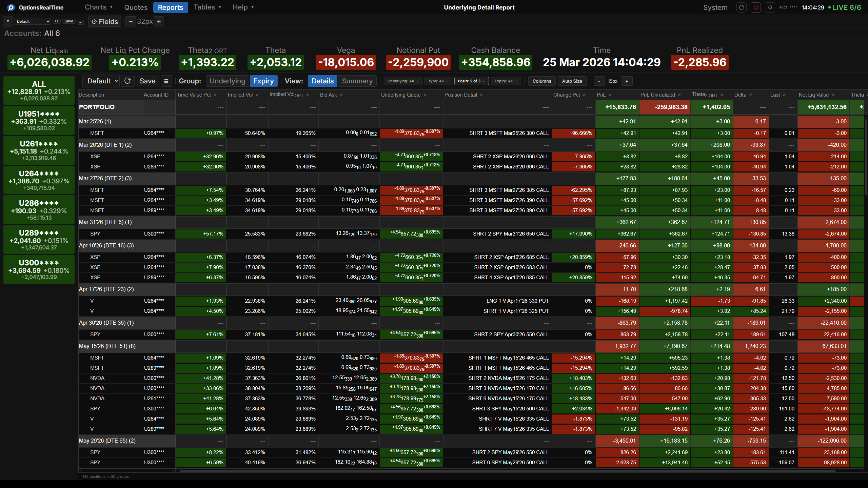Remove the Implied Vol column with its X
The image size is (868, 488).
[257, 95]
